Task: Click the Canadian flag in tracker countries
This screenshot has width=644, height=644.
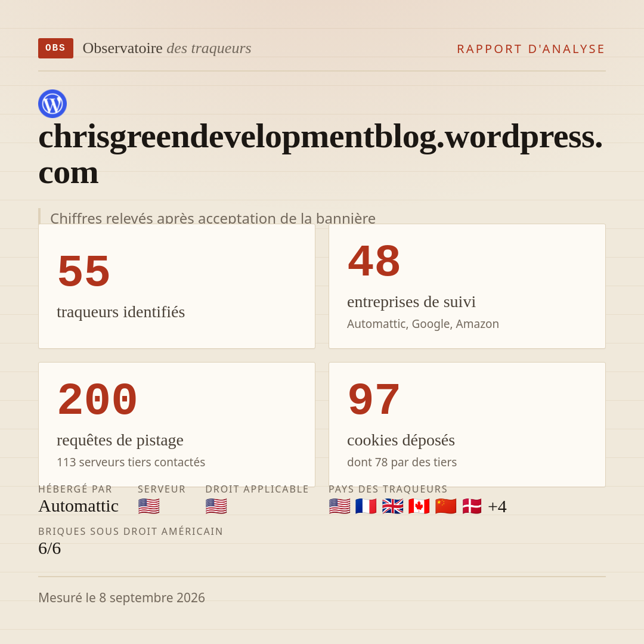Action: [x=419, y=506]
